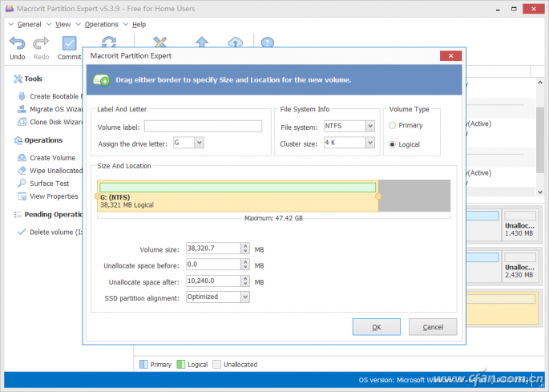Click the G: (NTFS) partition block
Screen dimensions: 549x392
click(x=238, y=196)
